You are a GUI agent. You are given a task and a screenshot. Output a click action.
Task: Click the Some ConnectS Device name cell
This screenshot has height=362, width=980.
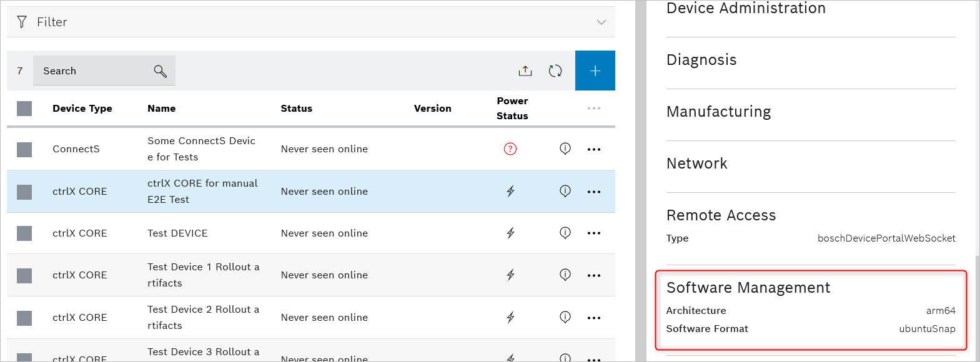point(202,149)
